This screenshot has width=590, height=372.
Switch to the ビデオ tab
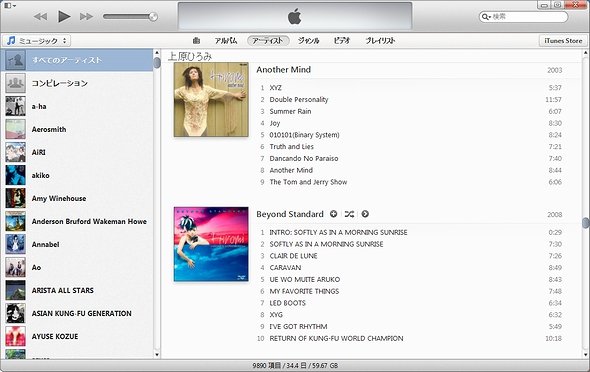tap(342, 41)
